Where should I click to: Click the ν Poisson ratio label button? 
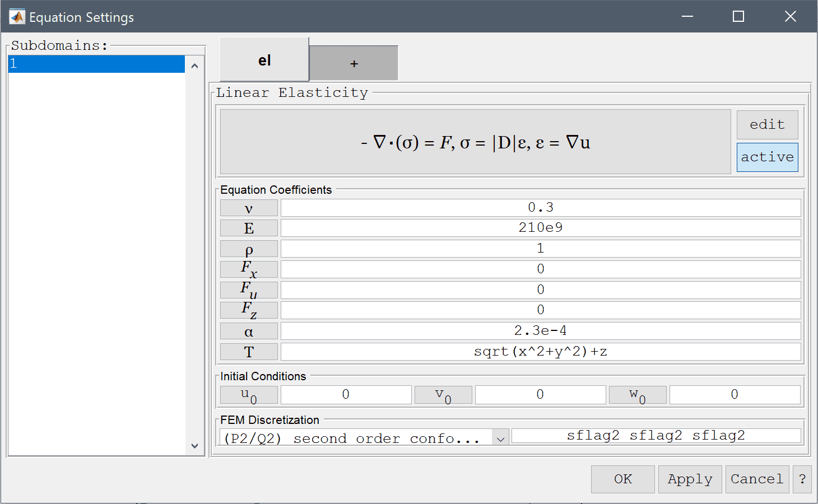pyautogui.click(x=249, y=208)
